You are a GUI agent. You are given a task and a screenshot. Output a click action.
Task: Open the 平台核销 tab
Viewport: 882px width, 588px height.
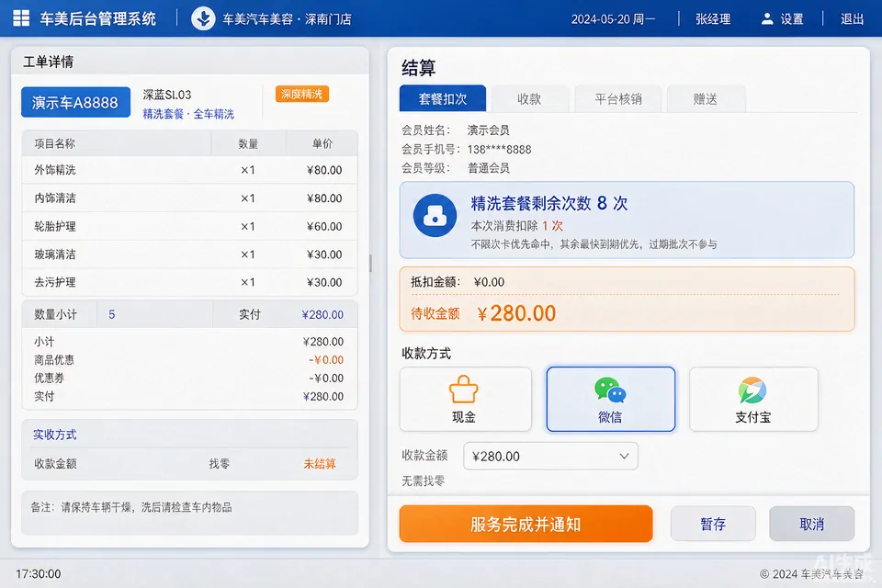click(618, 99)
